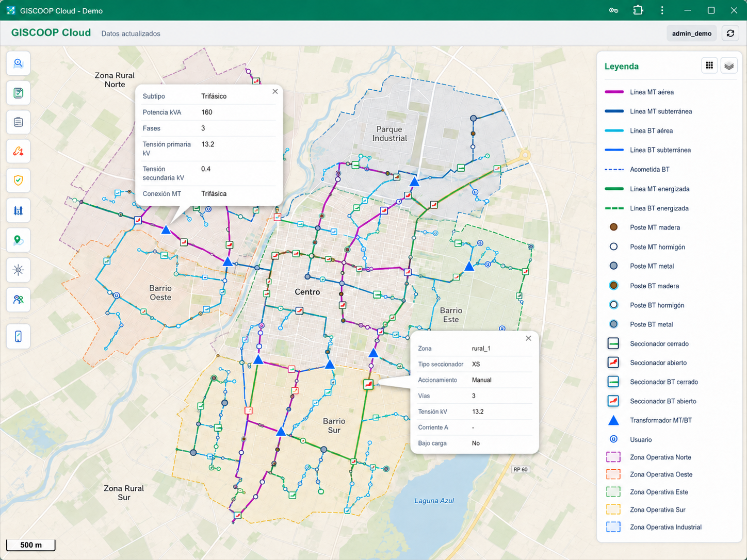
Task: Refresh data with the sync button
Action: pyautogui.click(x=730, y=34)
